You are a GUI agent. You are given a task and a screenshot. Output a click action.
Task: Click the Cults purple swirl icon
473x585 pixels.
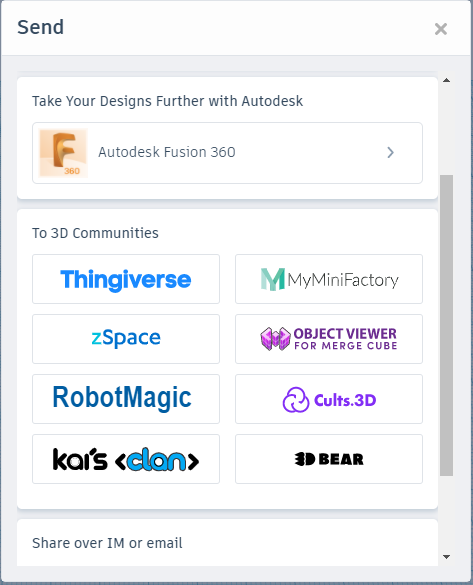[x=296, y=400]
